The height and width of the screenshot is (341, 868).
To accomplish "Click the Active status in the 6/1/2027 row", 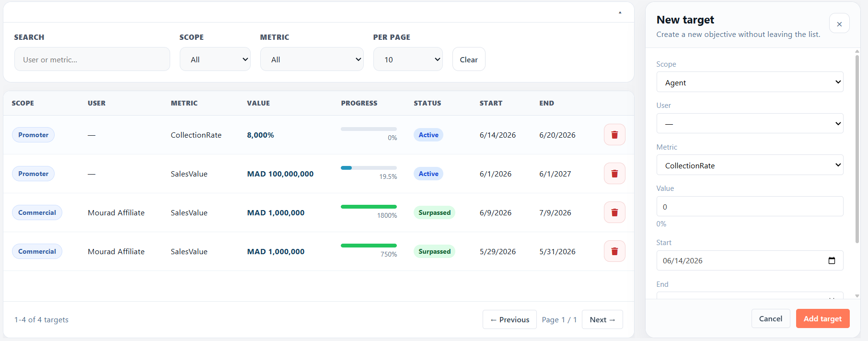I will (428, 174).
